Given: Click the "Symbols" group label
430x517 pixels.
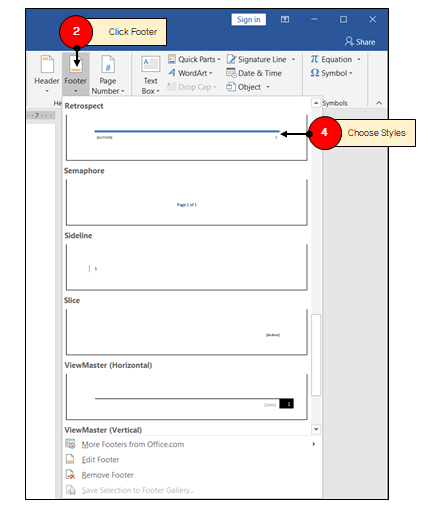Looking at the screenshot, I should (335, 103).
